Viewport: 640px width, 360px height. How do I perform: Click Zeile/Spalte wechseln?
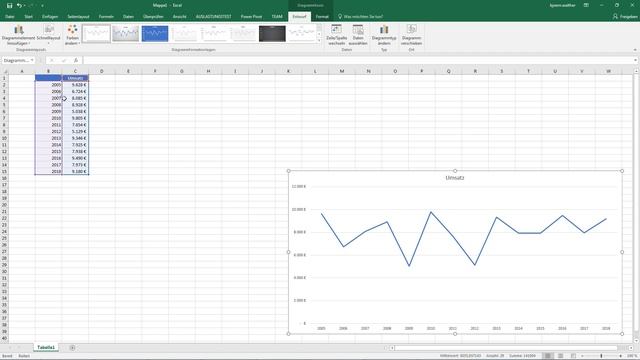pyautogui.click(x=336, y=35)
